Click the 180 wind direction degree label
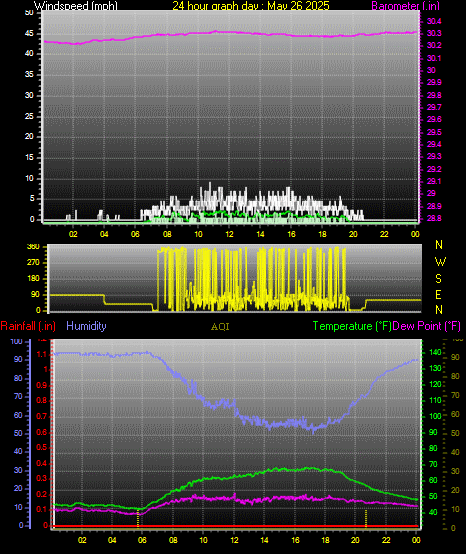Viewport: 466px width, 554px height. point(33,279)
